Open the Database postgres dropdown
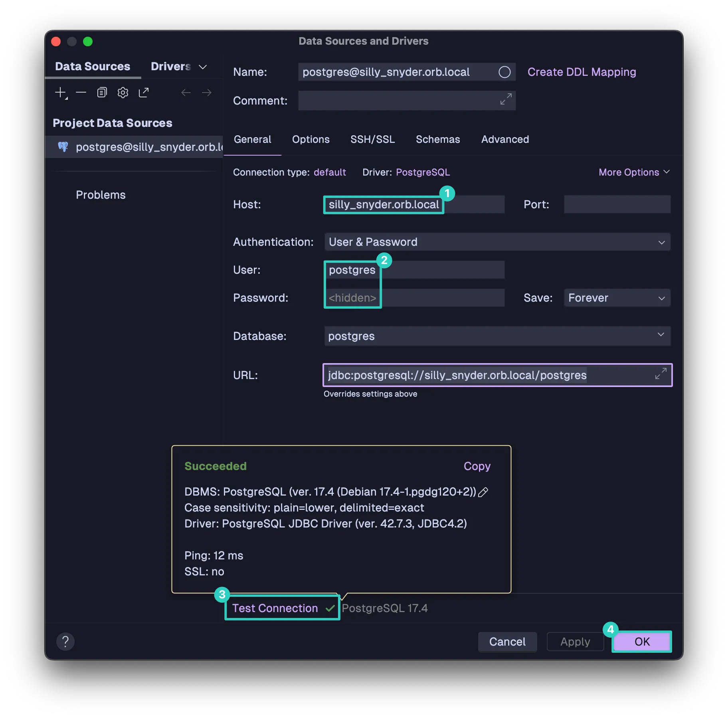This screenshot has height=719, width=728. (x=497, y=336)
